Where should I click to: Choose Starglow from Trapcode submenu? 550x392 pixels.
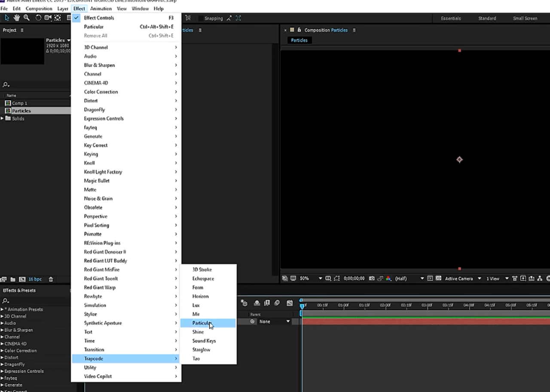[x=208, y=349]
